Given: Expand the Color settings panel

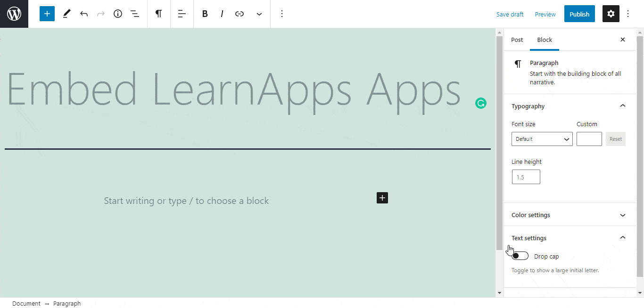Looking at the screenshot, I should pyautogui.click(x=570, y=215).
